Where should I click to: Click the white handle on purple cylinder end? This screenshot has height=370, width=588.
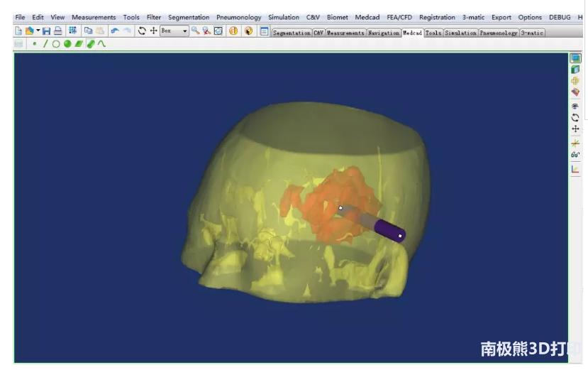400,236
